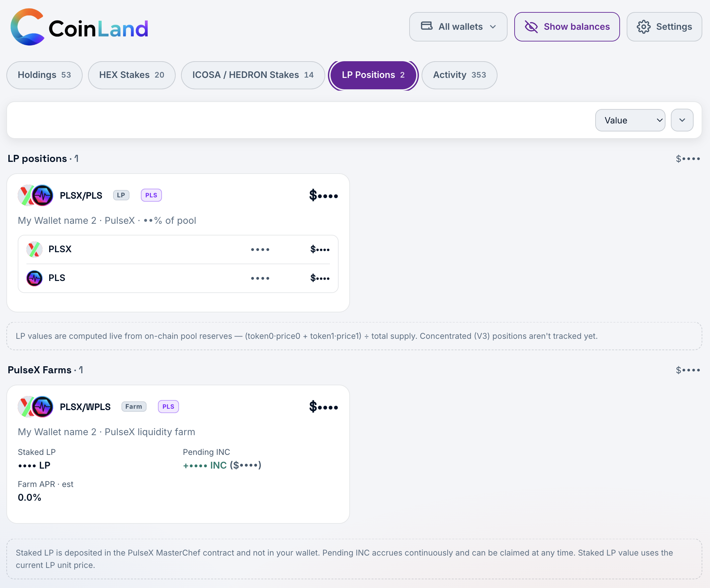
Task: Click the PLSX/WPLS card title
Action: 85,407
